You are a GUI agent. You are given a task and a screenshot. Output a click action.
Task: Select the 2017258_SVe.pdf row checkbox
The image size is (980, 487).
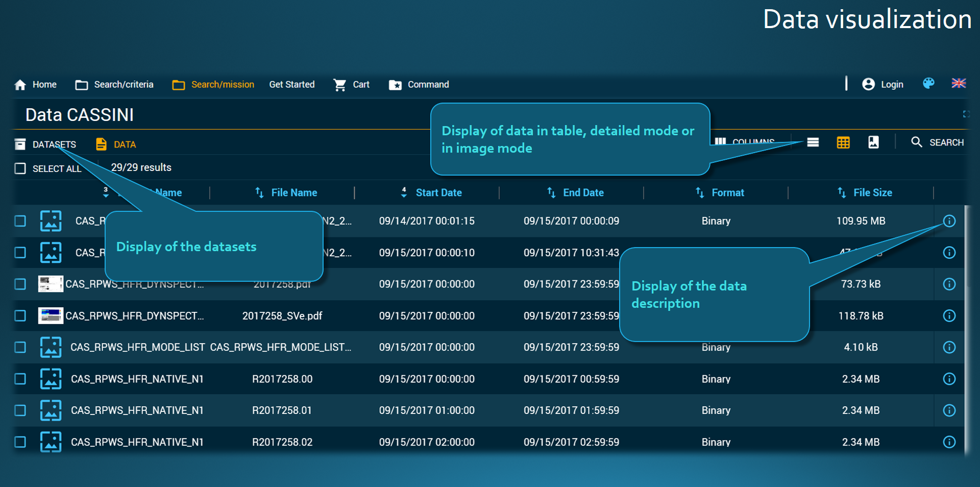click(20, 316)
